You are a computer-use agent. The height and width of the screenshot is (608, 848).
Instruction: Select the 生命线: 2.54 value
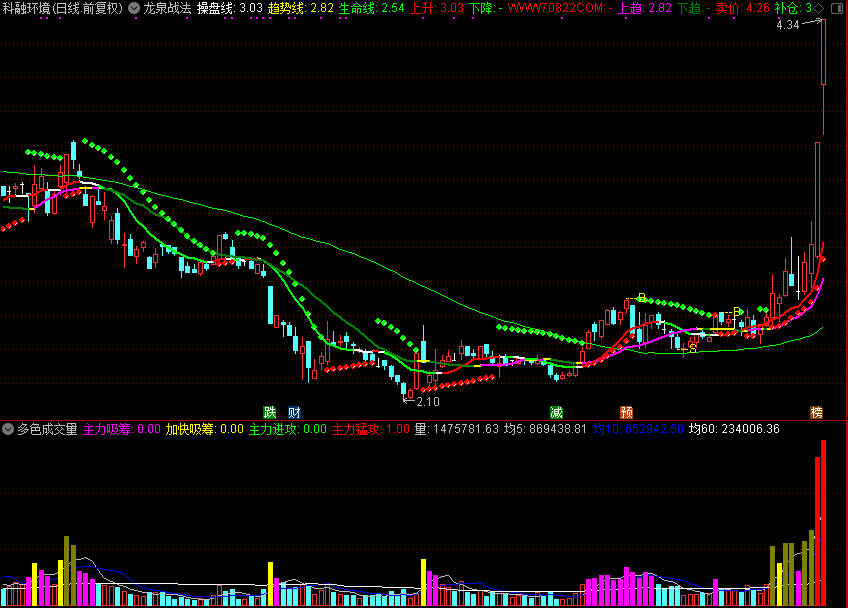[372, 8]
